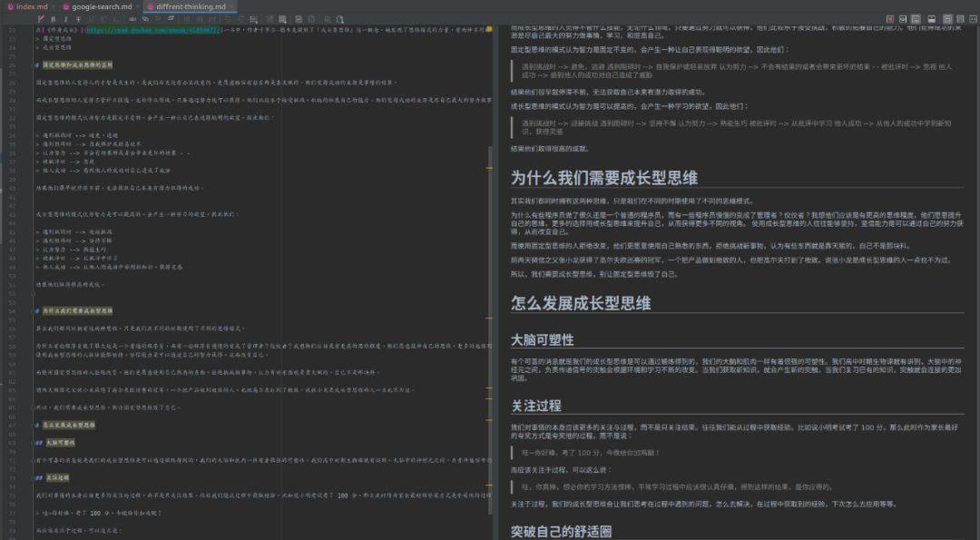This screenshot has width=980, height=540.
Task: Close the diffrent-thinking.md tab
Action: click(232, 7)
